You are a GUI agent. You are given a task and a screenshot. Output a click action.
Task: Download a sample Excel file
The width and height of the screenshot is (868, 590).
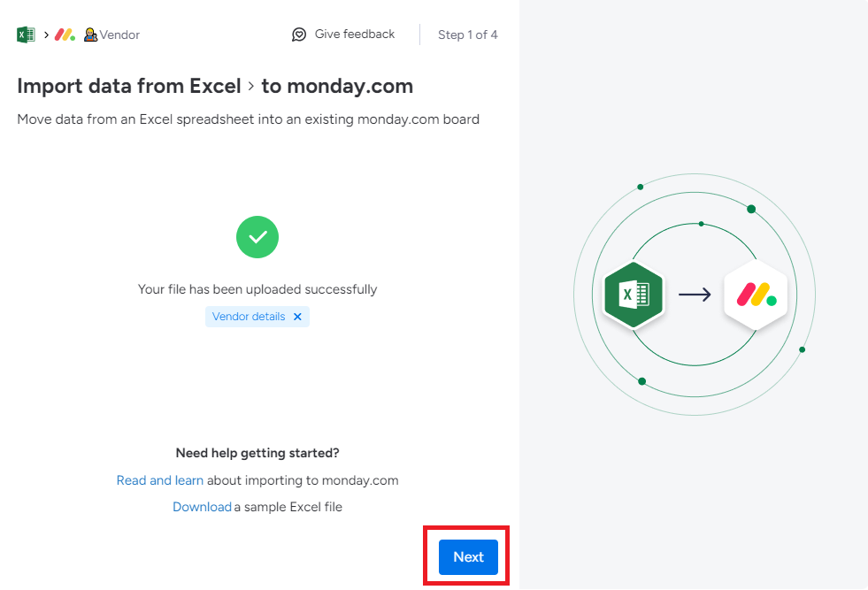[202, 507]
